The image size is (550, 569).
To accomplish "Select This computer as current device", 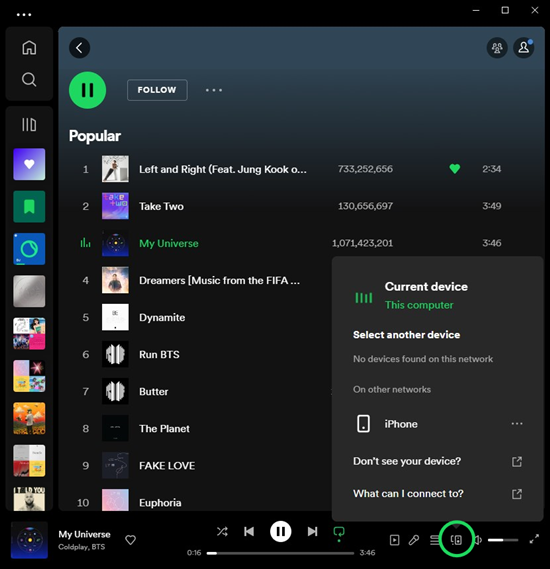I will 419,305.
